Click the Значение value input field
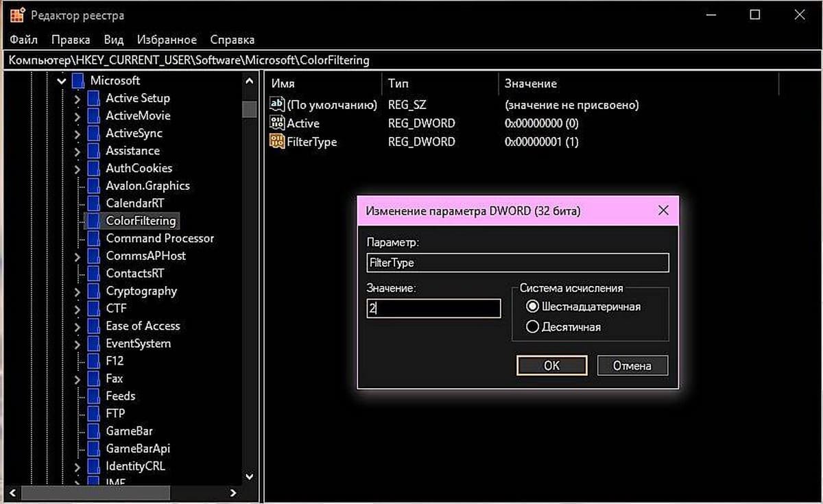This screenshot has height=504, width=823. tap(433, 309)
